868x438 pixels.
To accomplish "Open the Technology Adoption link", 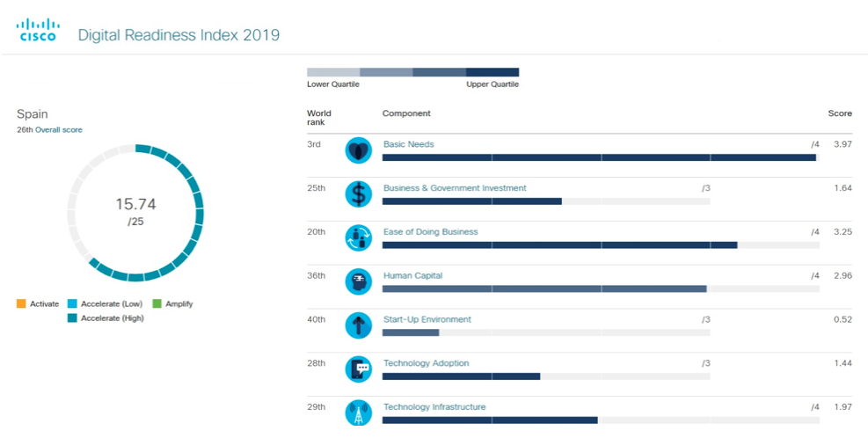I will click(427, 362).
